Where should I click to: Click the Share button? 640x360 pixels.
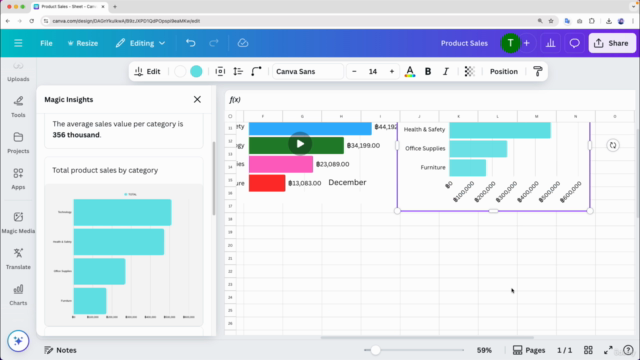(x=612, y=43)
